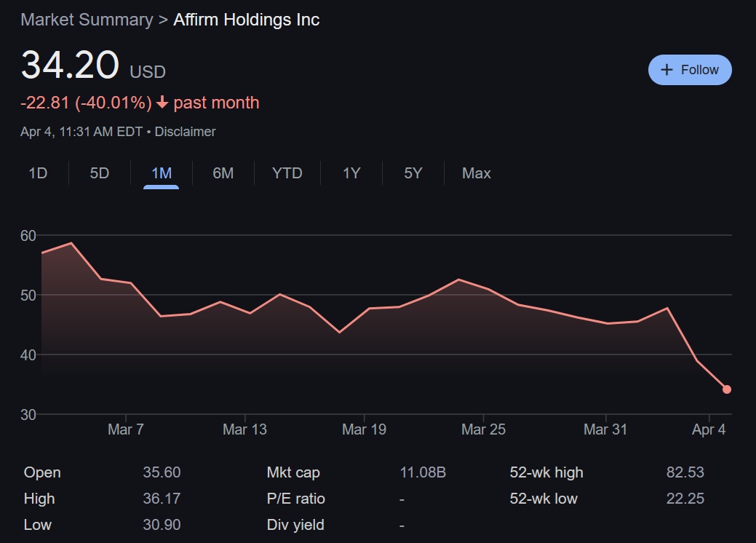756x543 pixels.
Task: Click the Mar 7 axis label
Action: coord(126,429)
